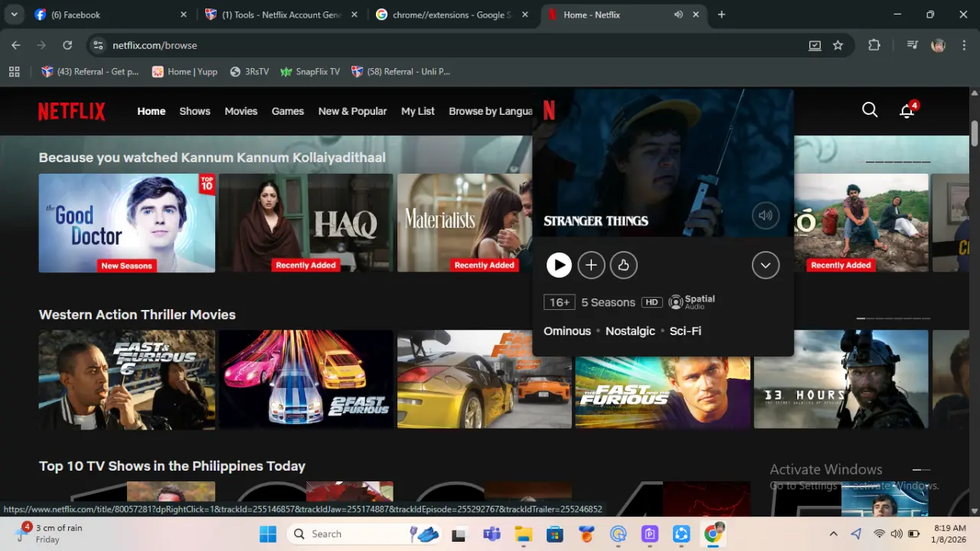Open the Chrome extensions puzzle icon
The image size is (980, 551).
[874, 45]
